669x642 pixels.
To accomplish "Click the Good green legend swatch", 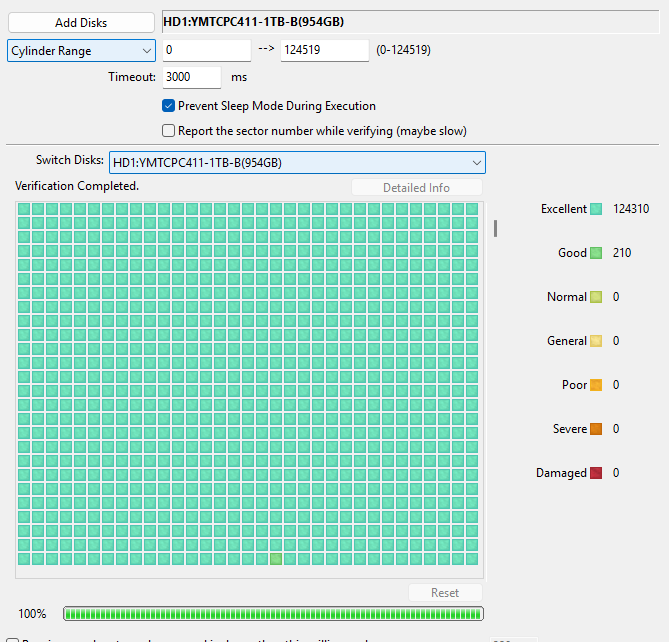I will click(596, 254).
